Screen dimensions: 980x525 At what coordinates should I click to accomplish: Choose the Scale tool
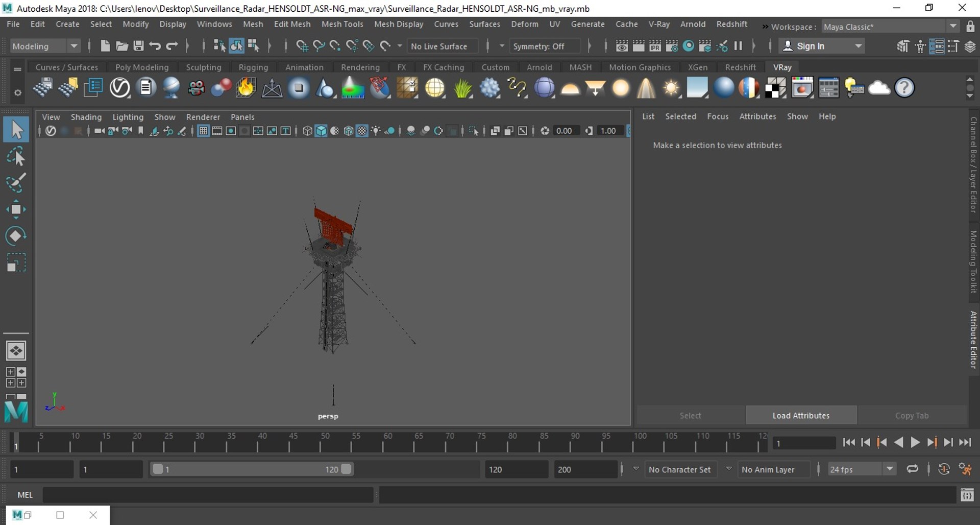(x=16, y=263)
